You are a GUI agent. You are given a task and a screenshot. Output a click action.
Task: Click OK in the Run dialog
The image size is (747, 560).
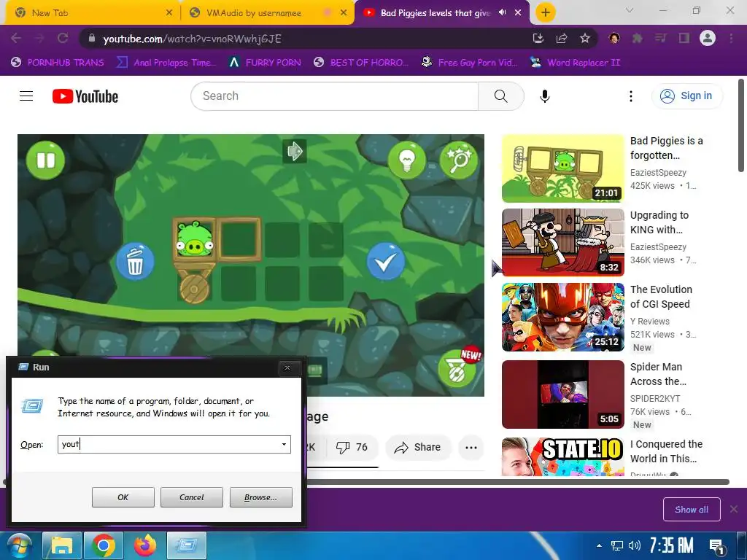pyautogui.click(x=123, y=497)
